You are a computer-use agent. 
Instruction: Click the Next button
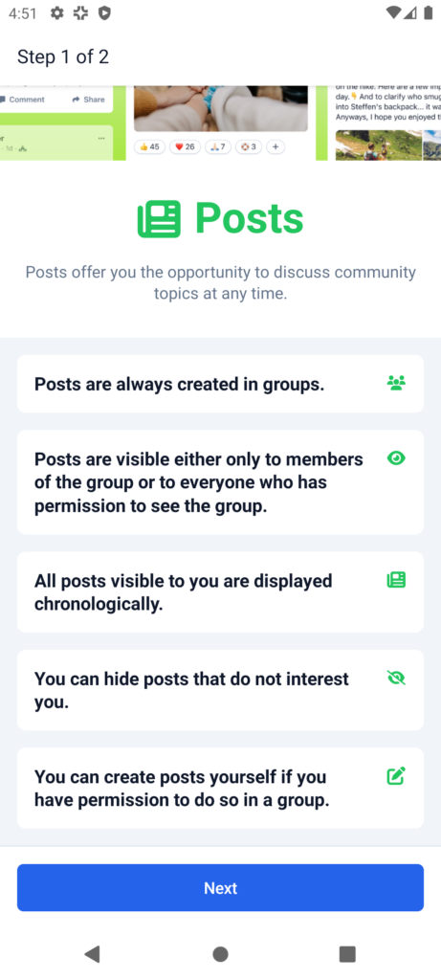click(x=220, y=887)
